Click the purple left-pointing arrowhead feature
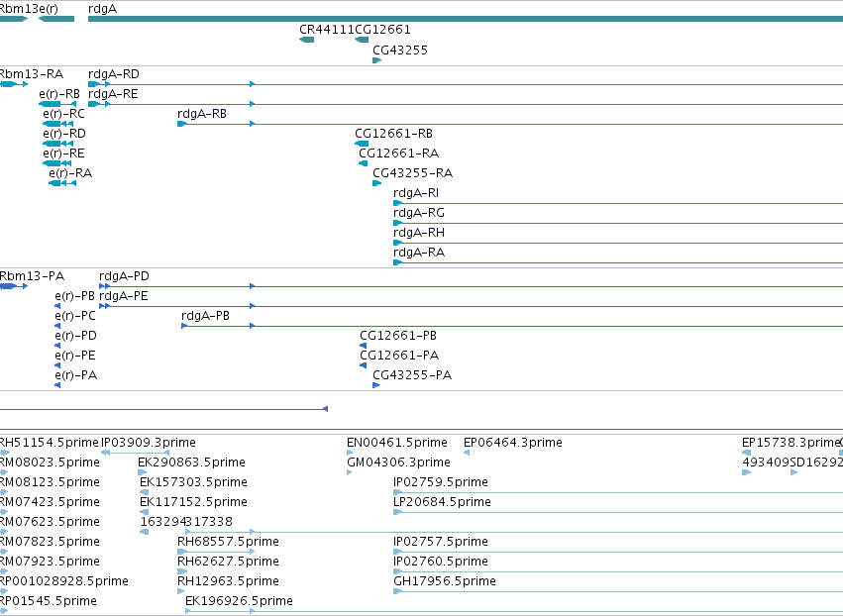843x616 pixels. pos(325,409)
